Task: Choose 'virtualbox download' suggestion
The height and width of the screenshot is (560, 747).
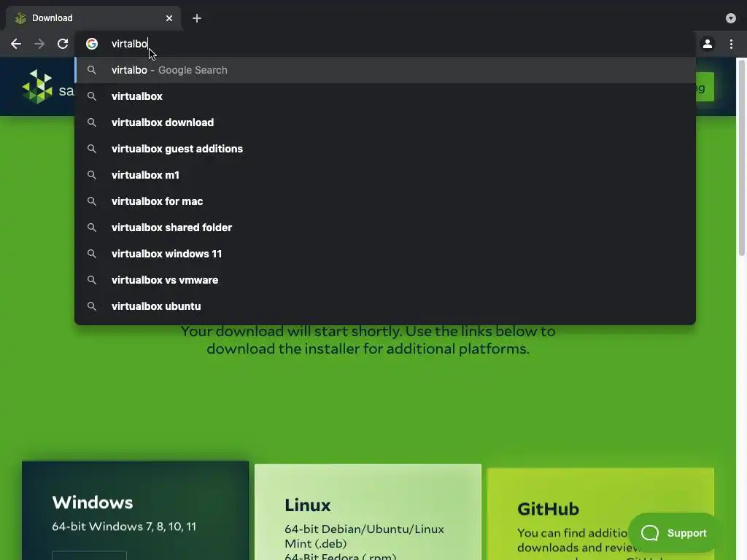Action: coord(385,122)
